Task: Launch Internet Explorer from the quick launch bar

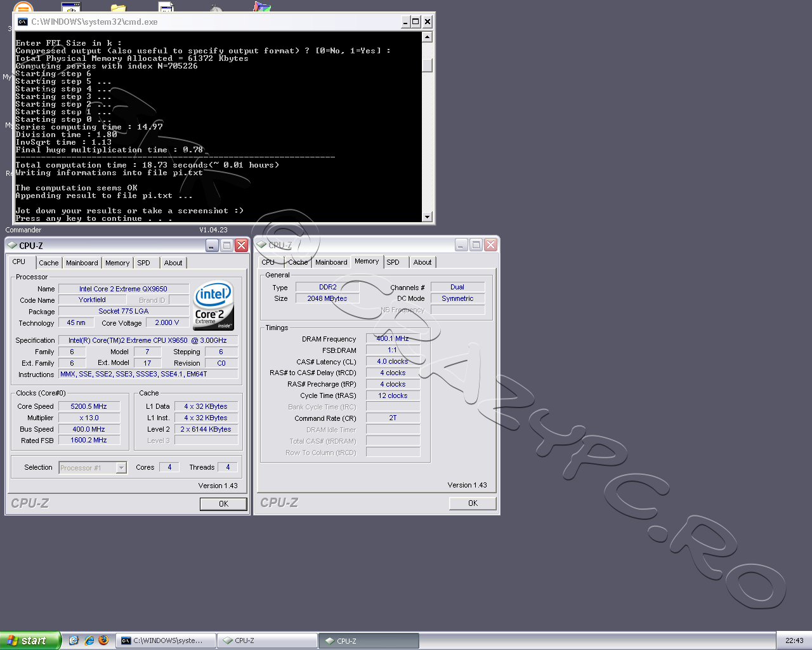Action: [89, 640]
